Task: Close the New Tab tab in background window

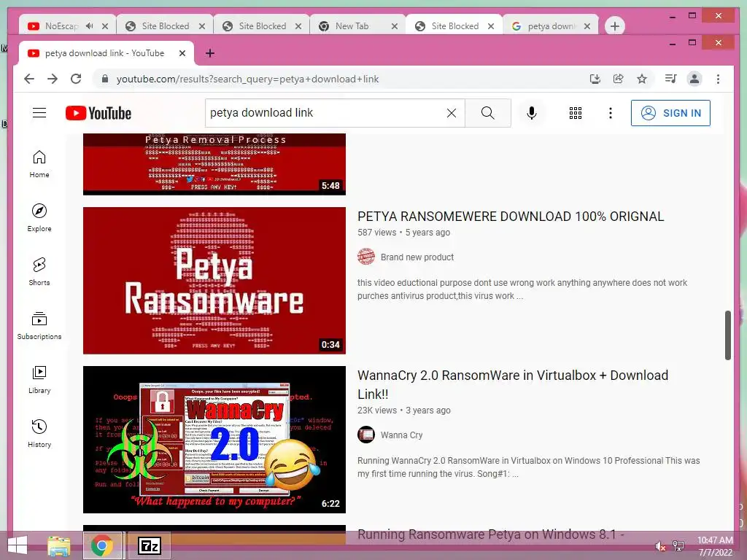Action: [395, 26]
